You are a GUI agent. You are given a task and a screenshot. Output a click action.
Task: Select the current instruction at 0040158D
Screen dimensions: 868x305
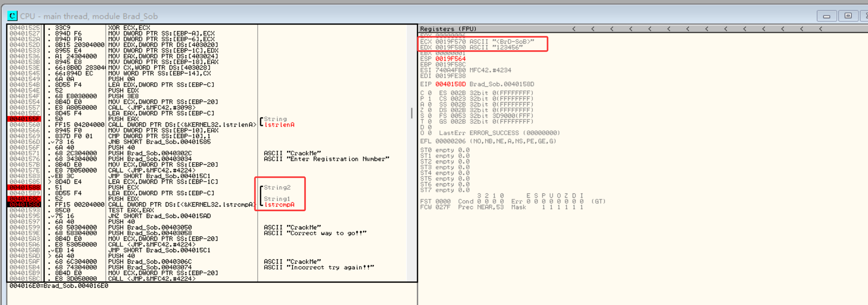coord(24,205)
